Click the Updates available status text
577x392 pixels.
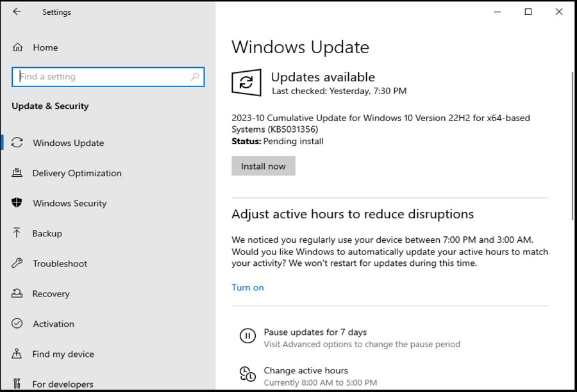point(322,77)
